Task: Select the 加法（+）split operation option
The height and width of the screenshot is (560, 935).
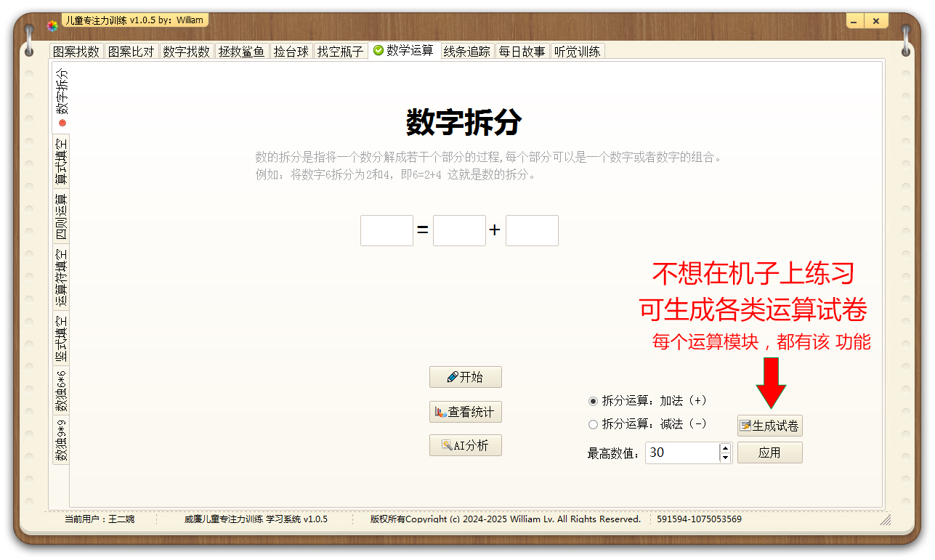Action: pos(594,400)
